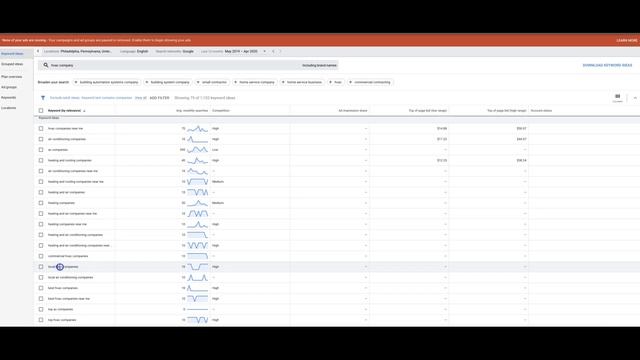640x360 pixels.
Task: Click 'View all' next to the active filter
Action: point(140,98)
